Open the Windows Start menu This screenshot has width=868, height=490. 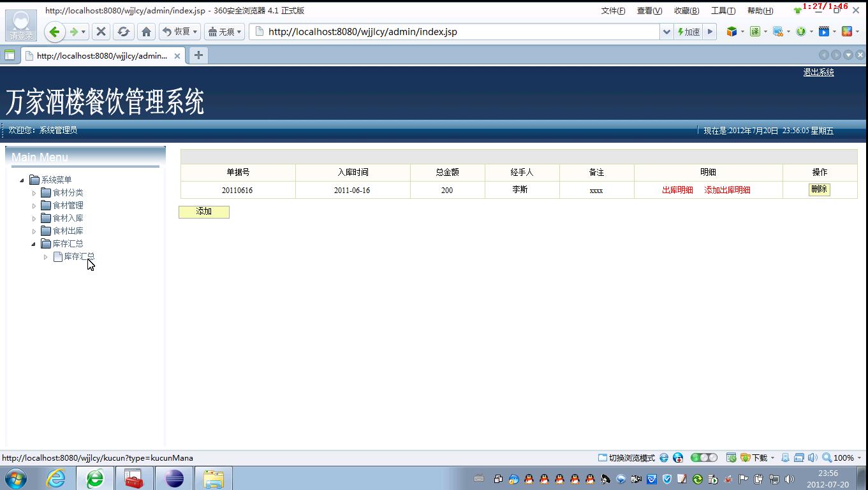[17, 479]
